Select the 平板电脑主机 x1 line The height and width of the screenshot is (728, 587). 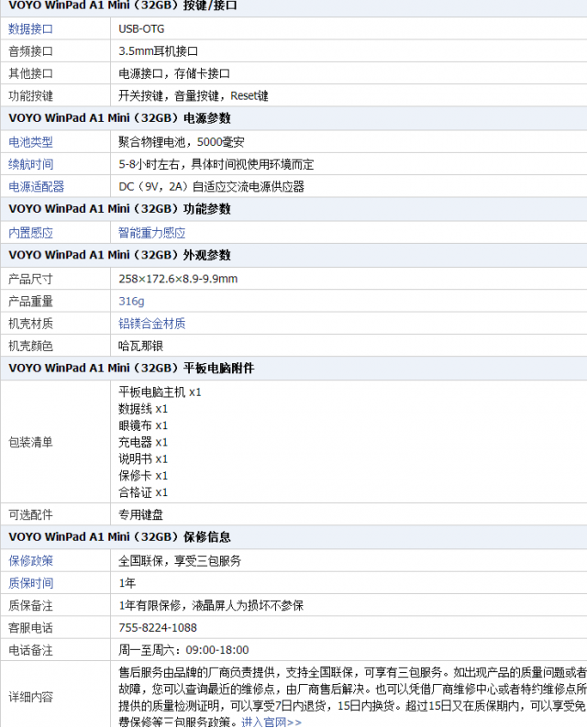click(160, 392)
